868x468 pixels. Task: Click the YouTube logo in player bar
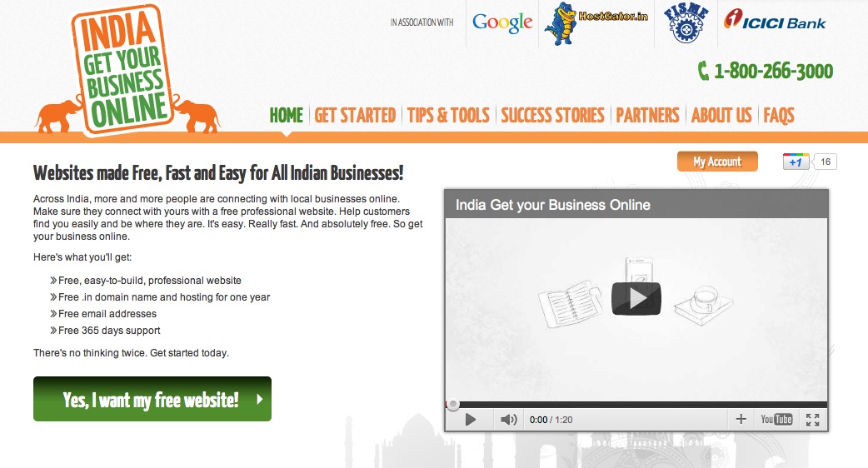click(x=776, y=420)
